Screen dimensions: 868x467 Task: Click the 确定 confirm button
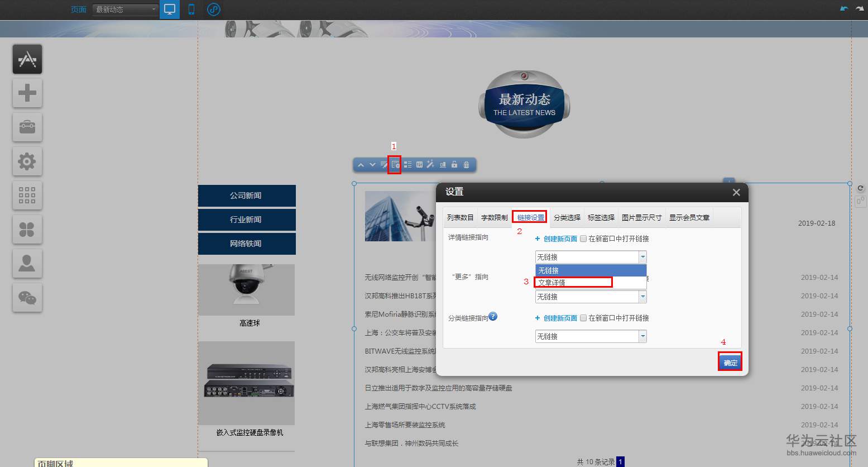(730, 362)
